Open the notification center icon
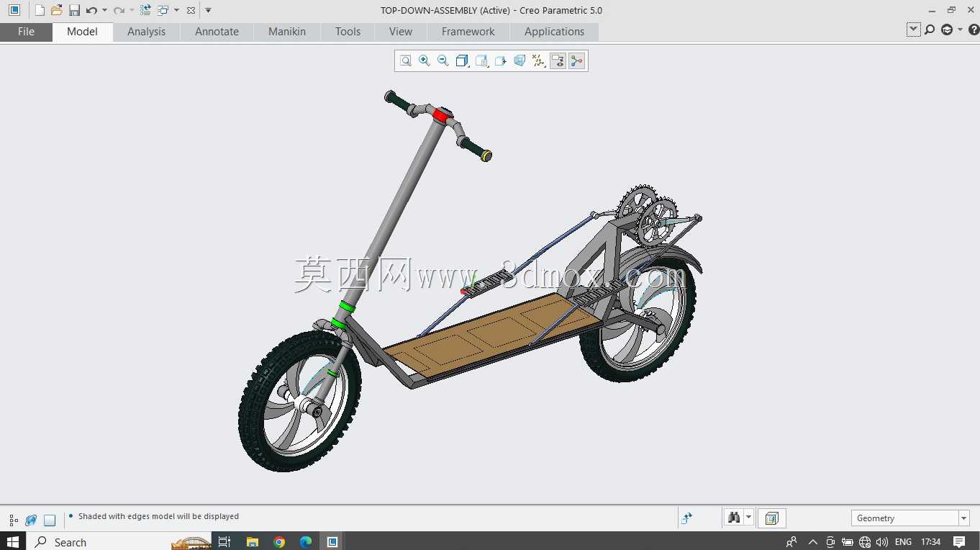Viewport: 980px width, 550px height. coord(959,541)
